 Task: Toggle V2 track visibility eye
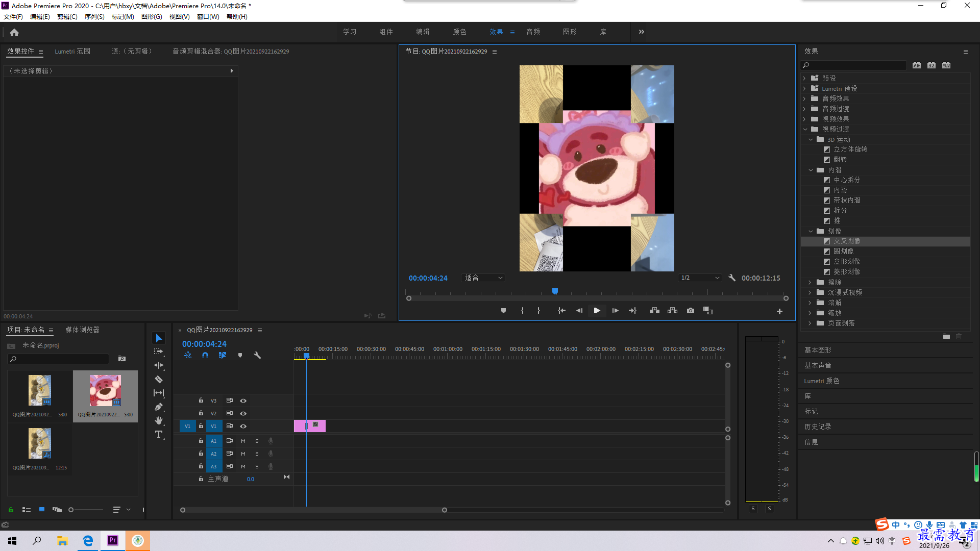(x=243, y=414)
